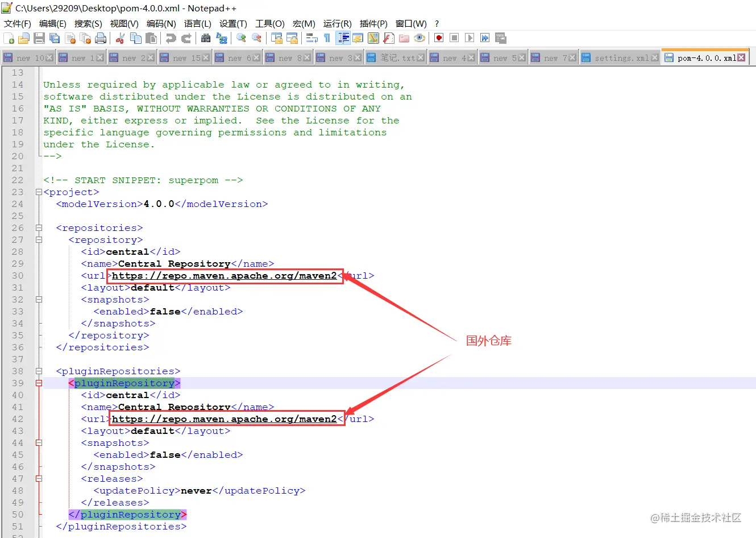Start macro recording with red dot
Viewport: 756px width, 538px height.
pos(439,38)
